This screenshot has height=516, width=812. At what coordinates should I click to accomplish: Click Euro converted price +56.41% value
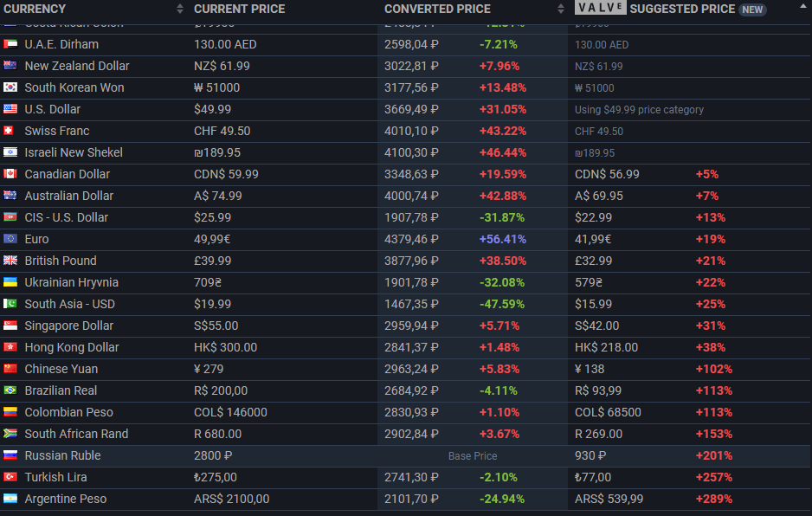coord(502,239)
